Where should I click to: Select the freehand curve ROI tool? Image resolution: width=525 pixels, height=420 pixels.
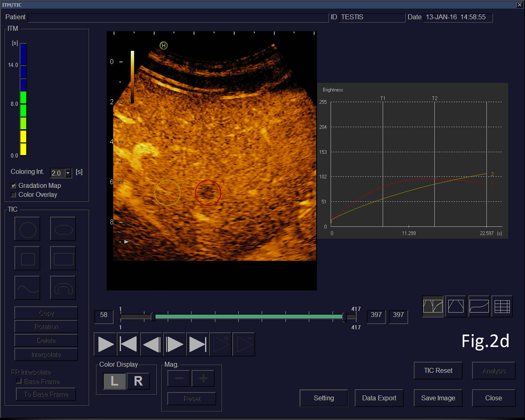coord(27,288)
